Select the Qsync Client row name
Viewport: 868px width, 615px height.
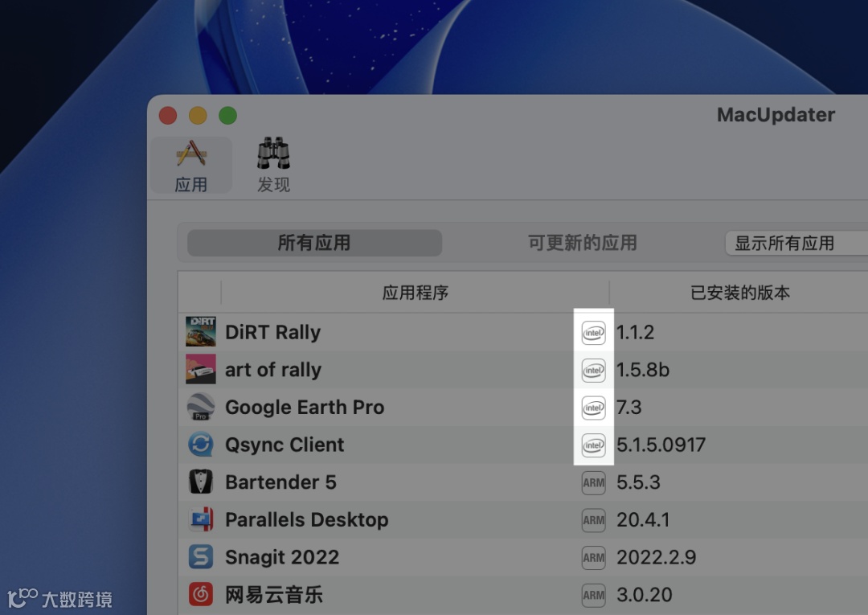coord(285,445)
